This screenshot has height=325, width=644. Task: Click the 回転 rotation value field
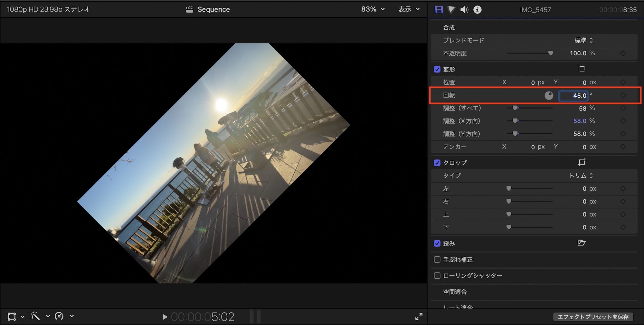click(x=573, y=96)
